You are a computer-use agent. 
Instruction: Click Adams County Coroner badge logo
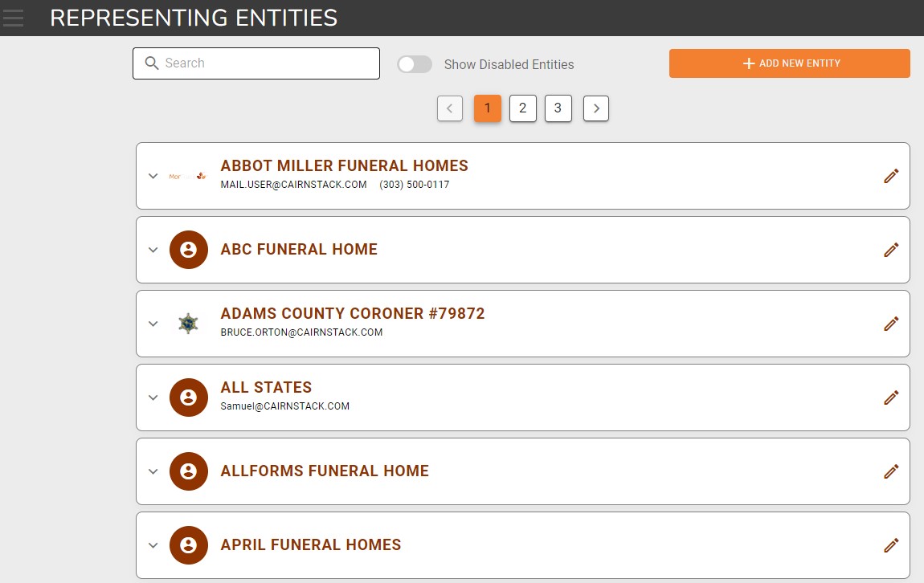click(x=188, y=324)
